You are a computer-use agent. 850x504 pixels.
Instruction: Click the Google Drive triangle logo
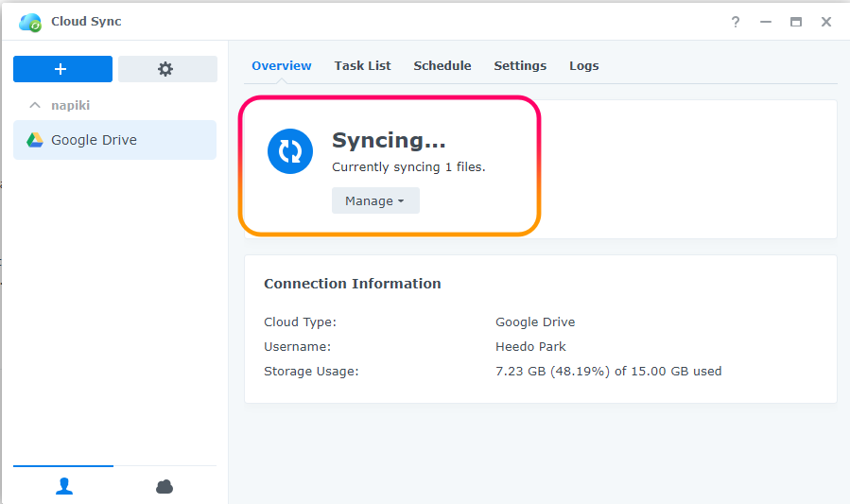click(x=35, y=140)
